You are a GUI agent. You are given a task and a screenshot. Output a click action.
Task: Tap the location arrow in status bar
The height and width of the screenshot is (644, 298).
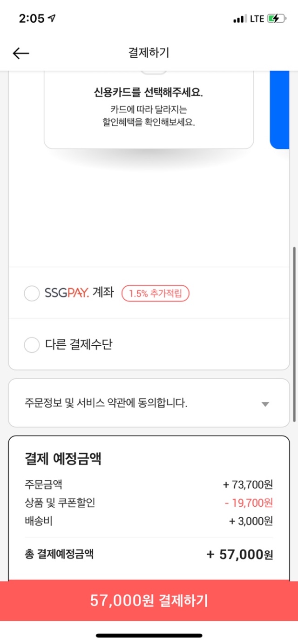click(x=52, y=19)
